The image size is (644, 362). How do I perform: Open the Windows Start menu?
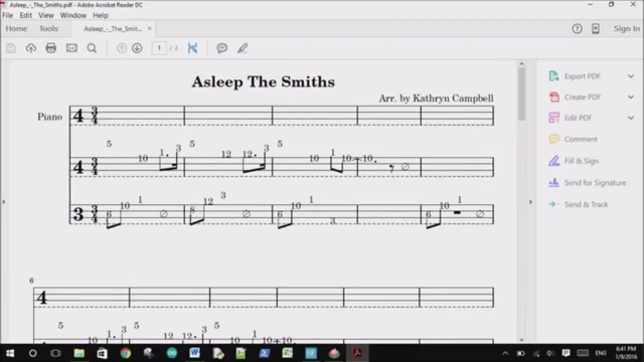[11, 353]
